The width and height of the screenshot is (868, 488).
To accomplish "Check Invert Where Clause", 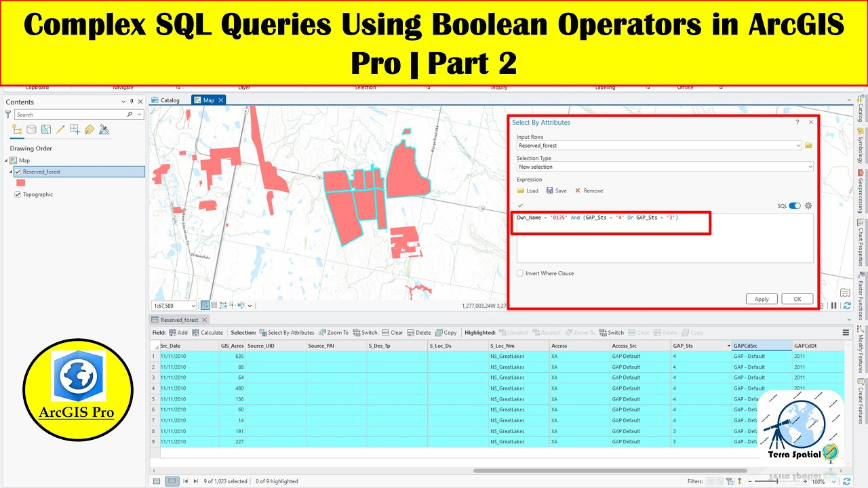I will pos(520,273).
